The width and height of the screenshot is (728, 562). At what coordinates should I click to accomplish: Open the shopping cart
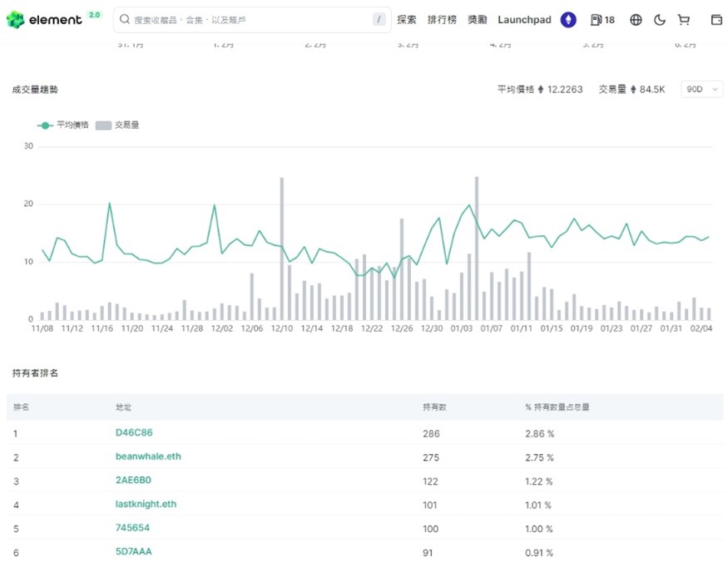coord(684,20)
